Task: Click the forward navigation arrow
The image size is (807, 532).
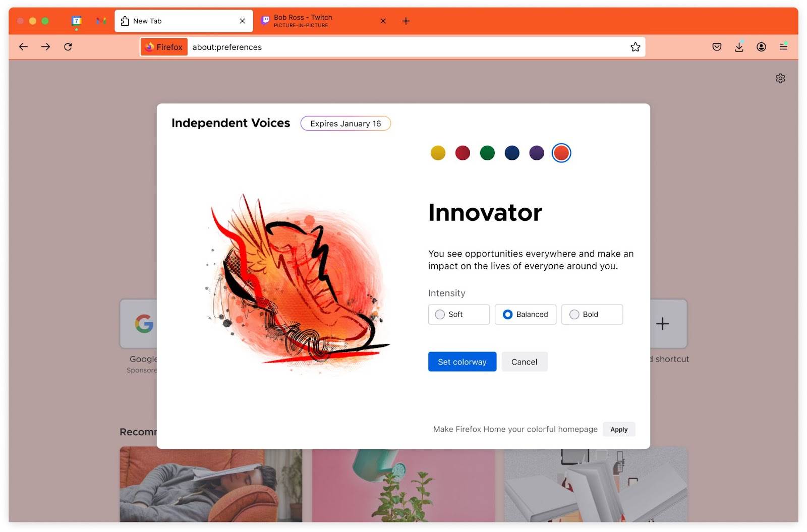Action: tap(45, 47)
